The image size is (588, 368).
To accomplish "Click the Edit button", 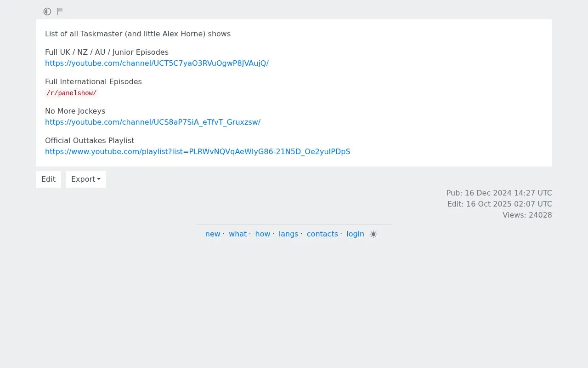I will click(x=48, y=179).
